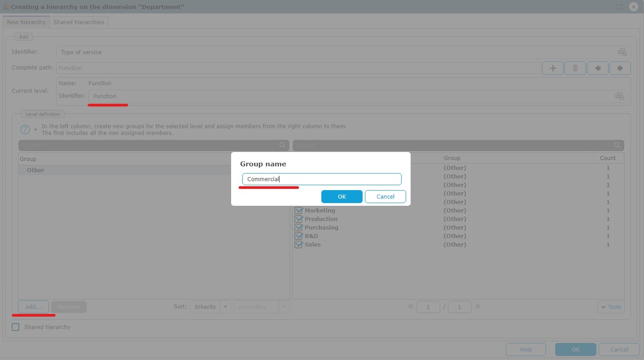Click the Group name text field
This screenshot has width=644, height=360.
tap(321, 179)
